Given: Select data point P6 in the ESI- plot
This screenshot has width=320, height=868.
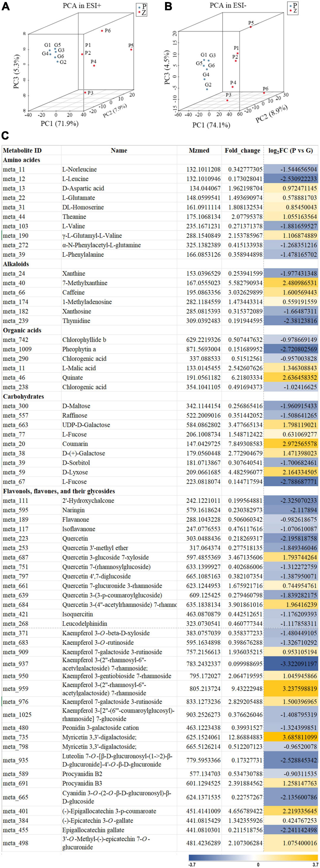Looking at the screenshot, I should (264, 93).
